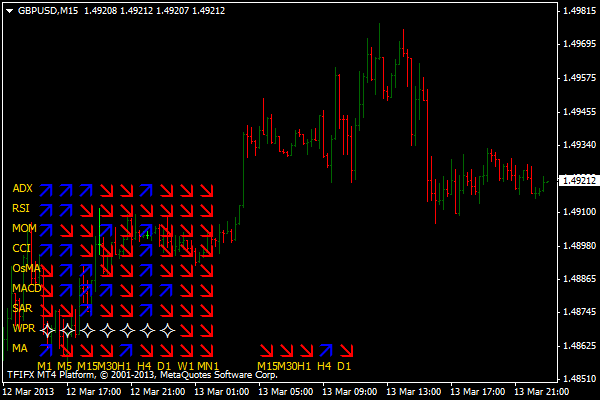Select the RSI M5 blue up arrow
Screen dimensions: 600x400
click(66, 210)
